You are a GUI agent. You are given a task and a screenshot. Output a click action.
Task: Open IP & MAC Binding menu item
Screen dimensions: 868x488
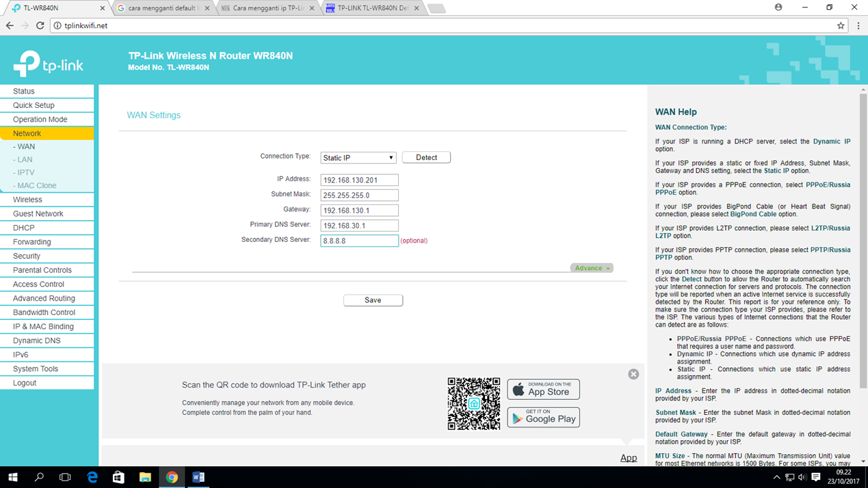47,327
